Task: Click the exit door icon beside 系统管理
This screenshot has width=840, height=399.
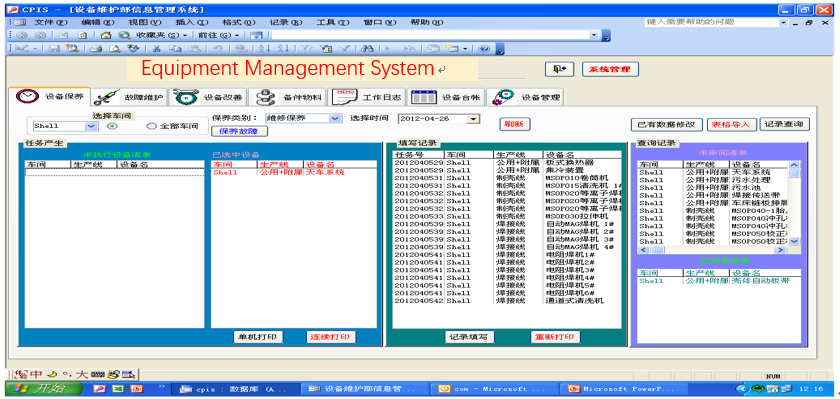Action: (559, 69)
